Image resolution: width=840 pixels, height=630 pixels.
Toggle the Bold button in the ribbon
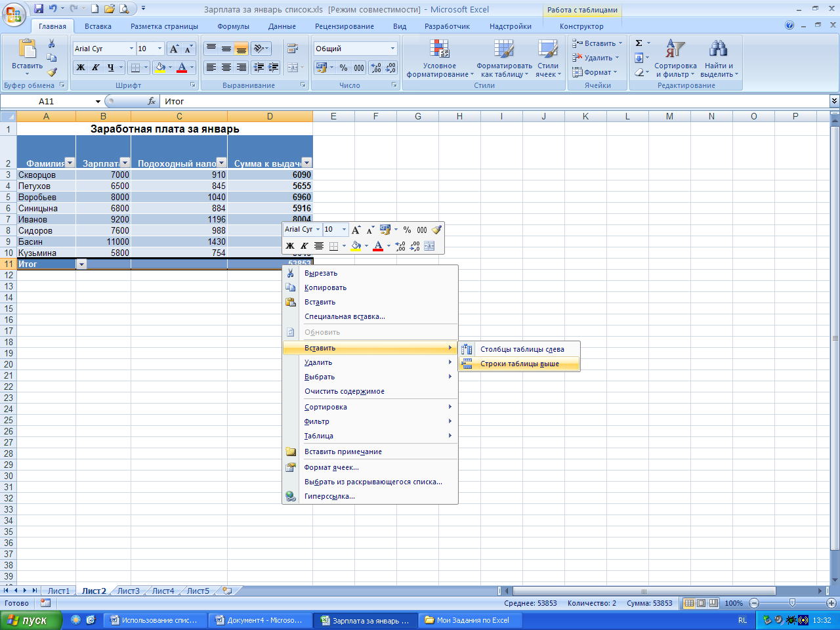click(x=80, y=67)
